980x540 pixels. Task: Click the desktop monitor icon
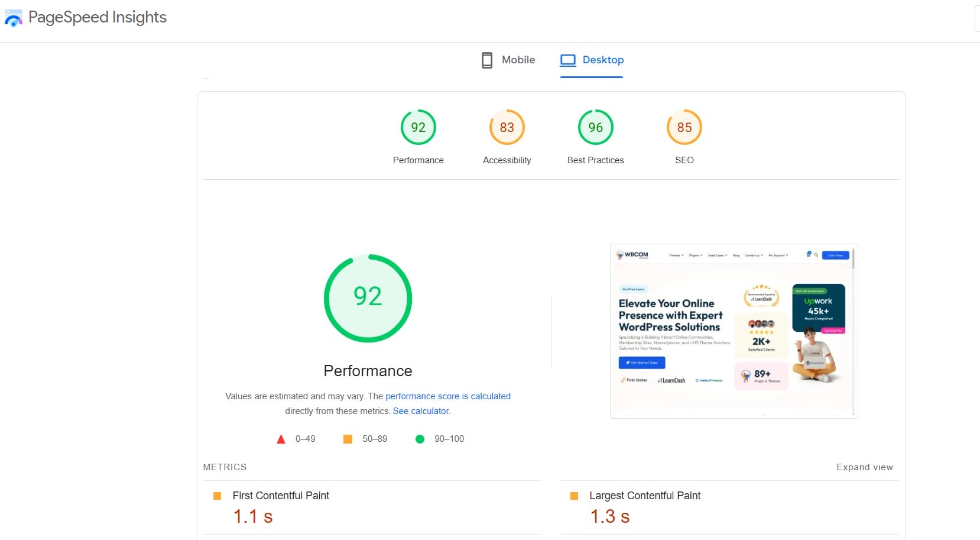click(568, 60)
